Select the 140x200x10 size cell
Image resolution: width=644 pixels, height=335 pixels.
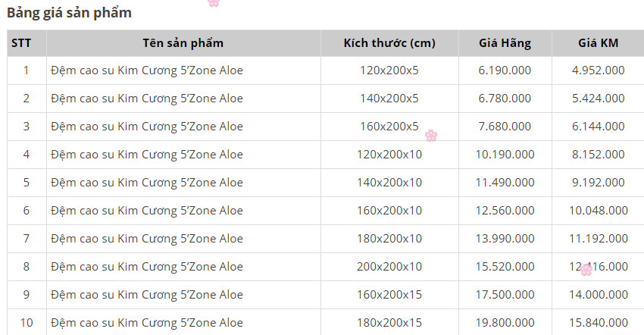[389, 183]
